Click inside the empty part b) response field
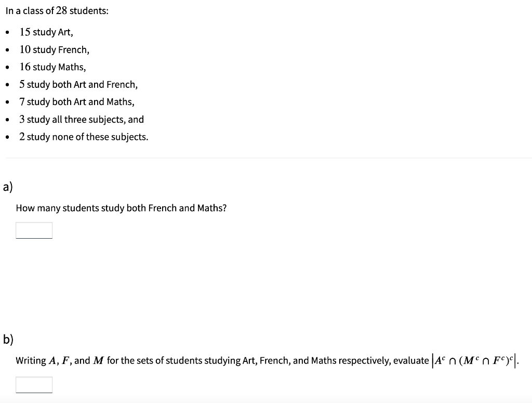This screenshot has width=532, height=403. pyautogui.click(x=34, y=385)
